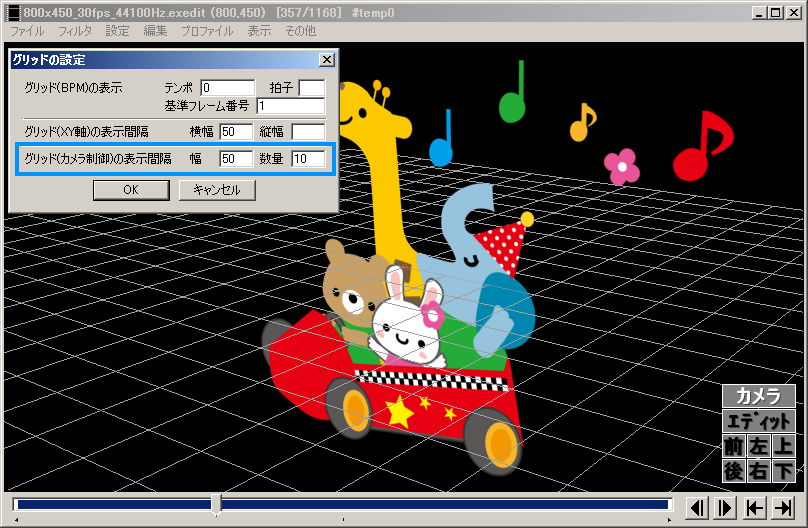The height and width of the screenshot is (528, 808).
Task: Switch view to 右 (right)
Action: [x=759, y=471]
